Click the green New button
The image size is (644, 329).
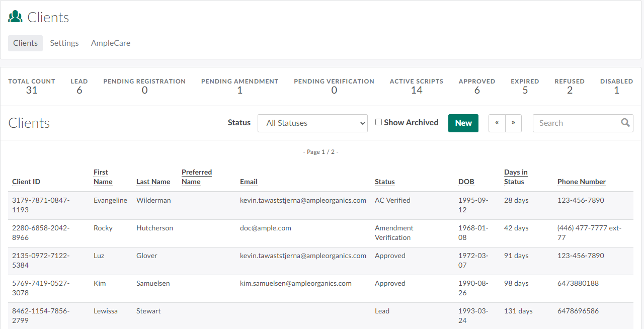(x=463, y=123)
